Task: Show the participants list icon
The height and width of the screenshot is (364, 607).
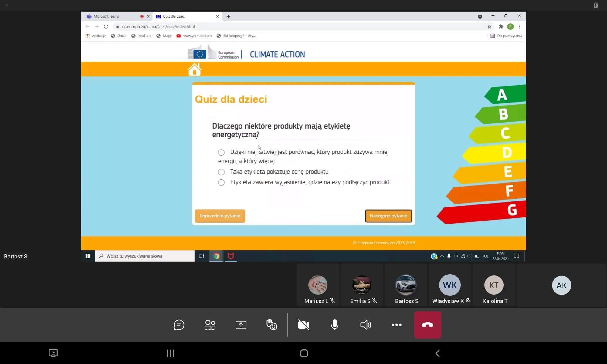Action: click(210, 325)
